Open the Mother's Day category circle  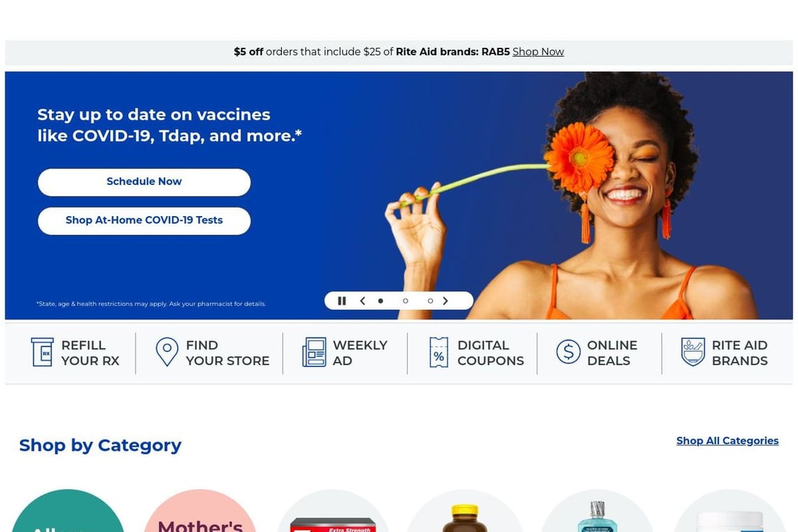pos(200,511)
